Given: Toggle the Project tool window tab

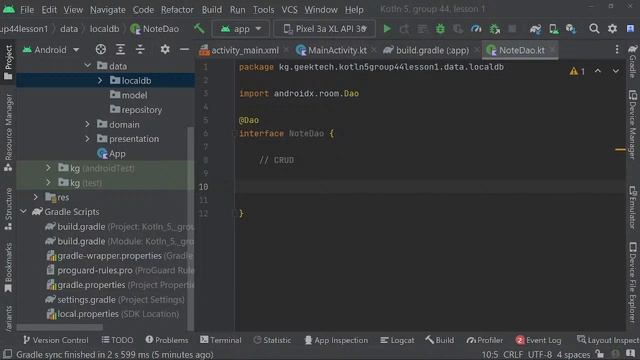Looking at the screenshot, I should click(x=8, y=62).
